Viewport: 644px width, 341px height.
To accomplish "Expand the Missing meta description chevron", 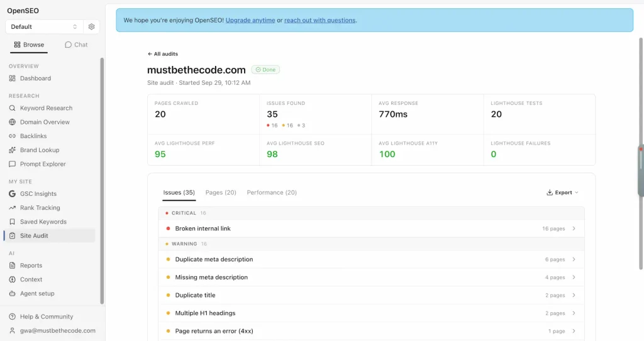I will (574, 278).
